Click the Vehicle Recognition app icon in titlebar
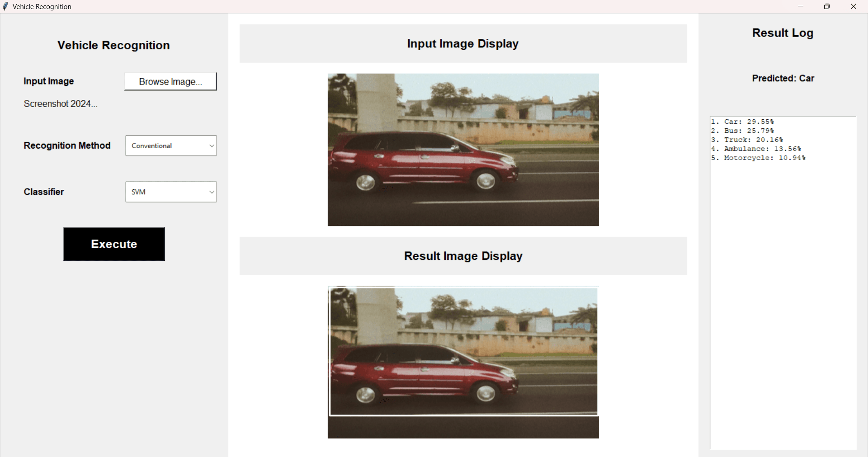This screenshot has width=868, height=457. [x=6, y=6]
